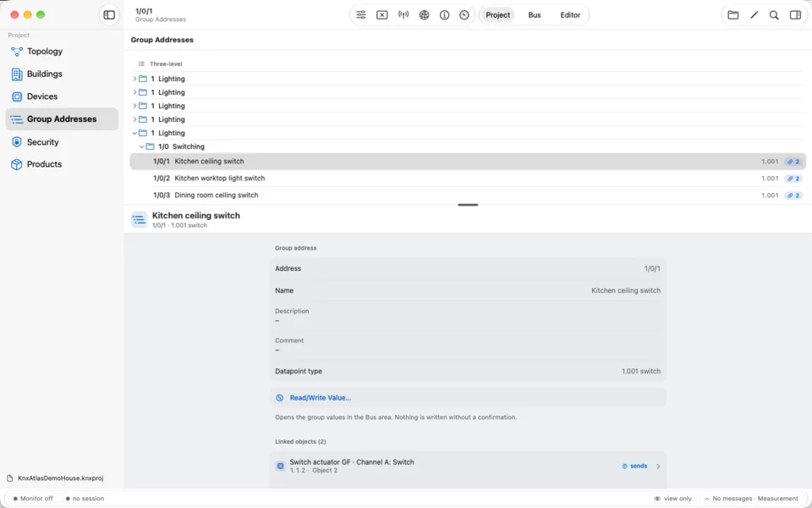Switch to the Project tab

pos(497,15)
